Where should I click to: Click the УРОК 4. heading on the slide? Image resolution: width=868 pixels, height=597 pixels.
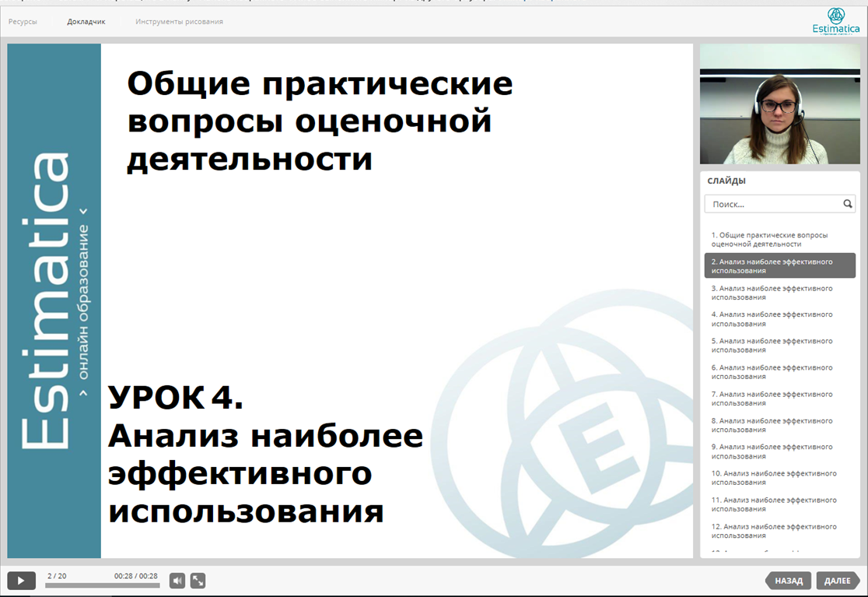click(x=176, y=398)
